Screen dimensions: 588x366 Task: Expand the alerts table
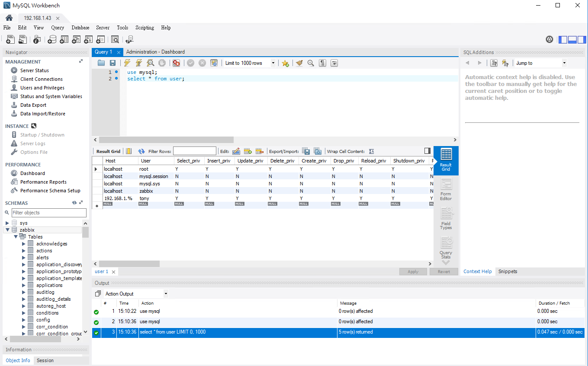(x=24, y=258)
